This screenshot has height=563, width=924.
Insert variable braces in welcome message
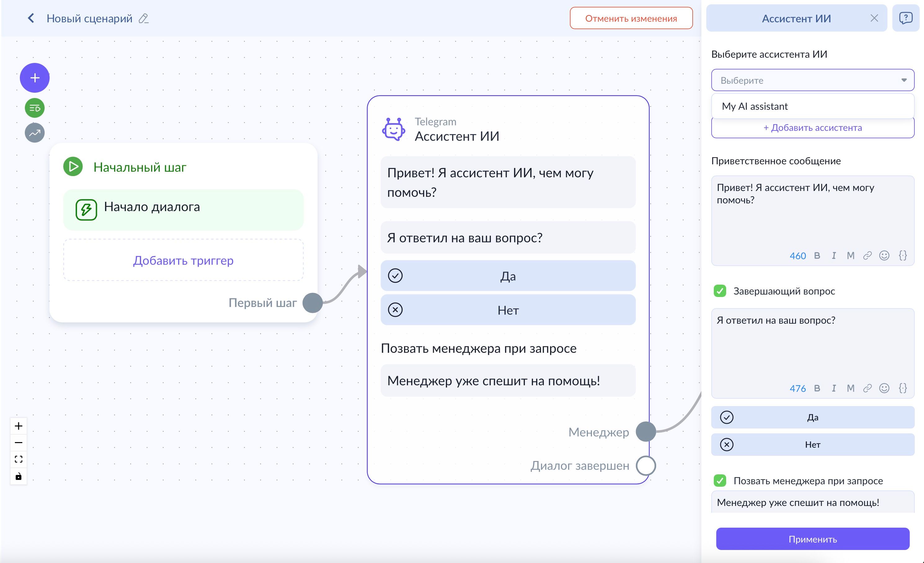[x=903, y=256]
